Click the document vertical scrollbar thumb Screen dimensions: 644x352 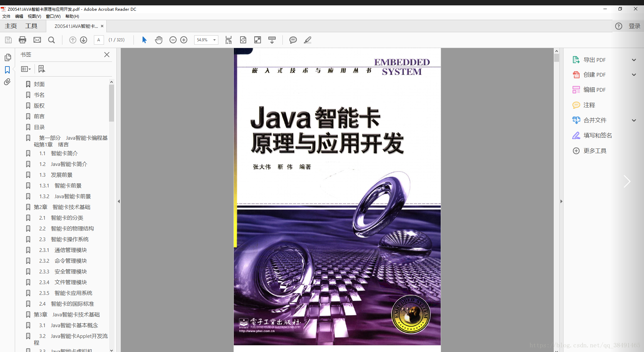click(x=557, y=58)
